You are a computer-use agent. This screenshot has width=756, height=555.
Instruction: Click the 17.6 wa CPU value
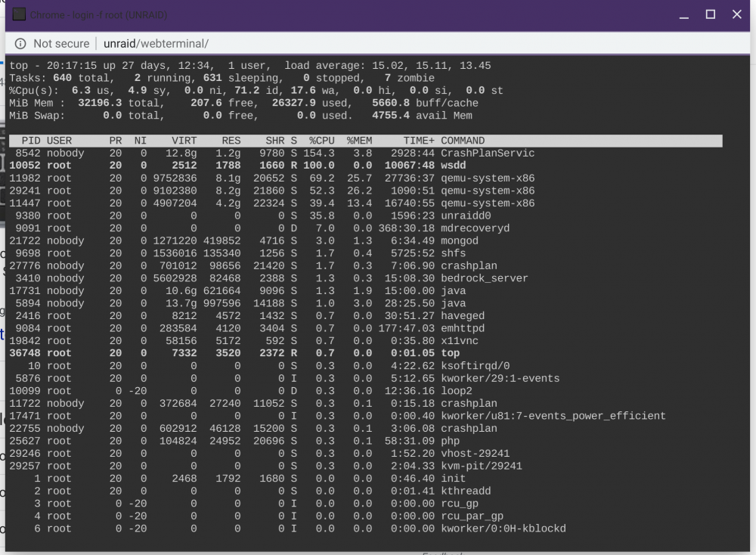tap(303, 91)
